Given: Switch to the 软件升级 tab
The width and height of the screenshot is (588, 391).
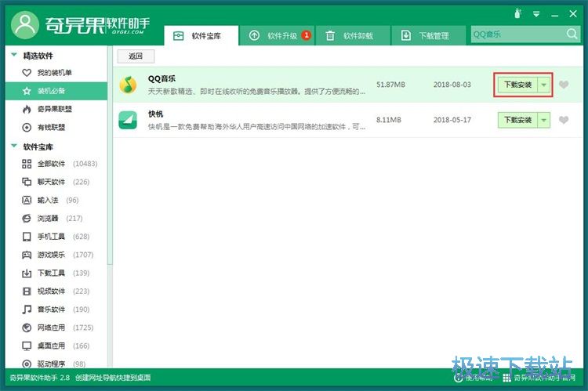Looking at the screenshot, I should [x=277, y=36].
